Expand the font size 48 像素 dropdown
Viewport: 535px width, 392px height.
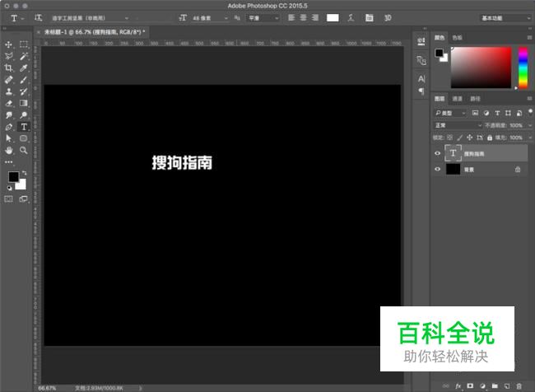tap(226, 17)
